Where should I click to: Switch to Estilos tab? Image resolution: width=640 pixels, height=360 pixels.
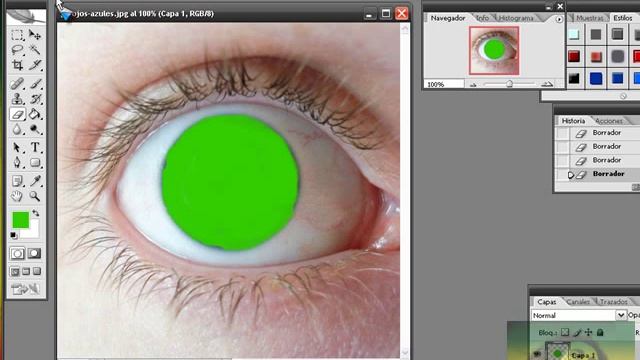(x=622, y=18)
